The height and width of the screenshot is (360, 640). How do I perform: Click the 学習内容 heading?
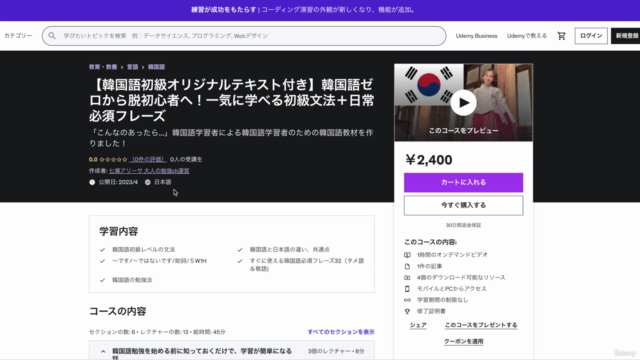(x=118, y=231)
